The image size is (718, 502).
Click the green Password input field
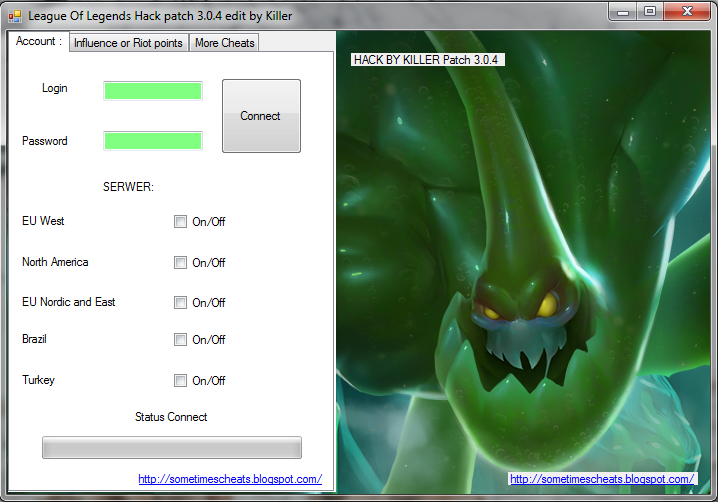pyautogui.click(x=153, y=141)
